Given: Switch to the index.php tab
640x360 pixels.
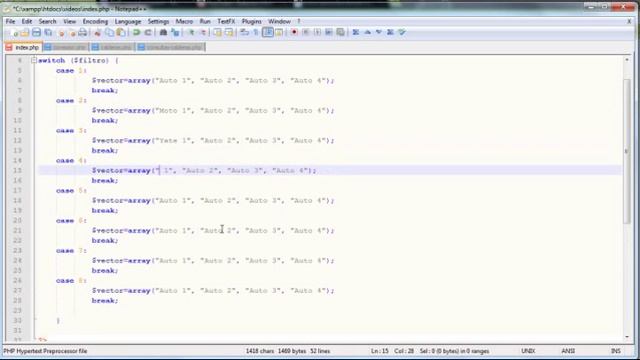Looking at the screenshot, I should 23,47.
